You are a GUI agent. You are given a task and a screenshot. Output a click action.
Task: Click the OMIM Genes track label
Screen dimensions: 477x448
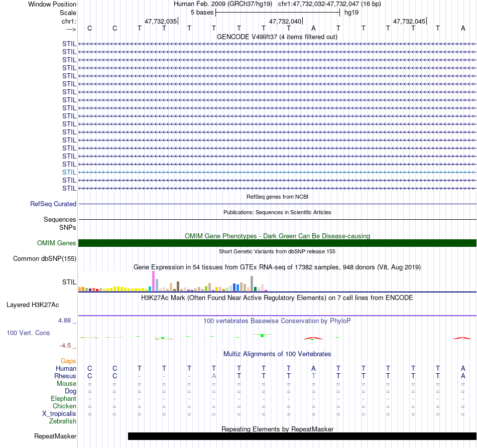[x=56, y=243]
